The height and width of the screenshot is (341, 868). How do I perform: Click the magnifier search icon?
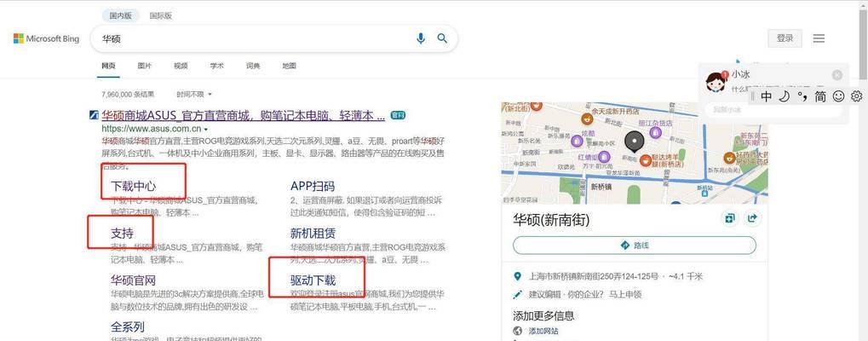pos(442,38)
